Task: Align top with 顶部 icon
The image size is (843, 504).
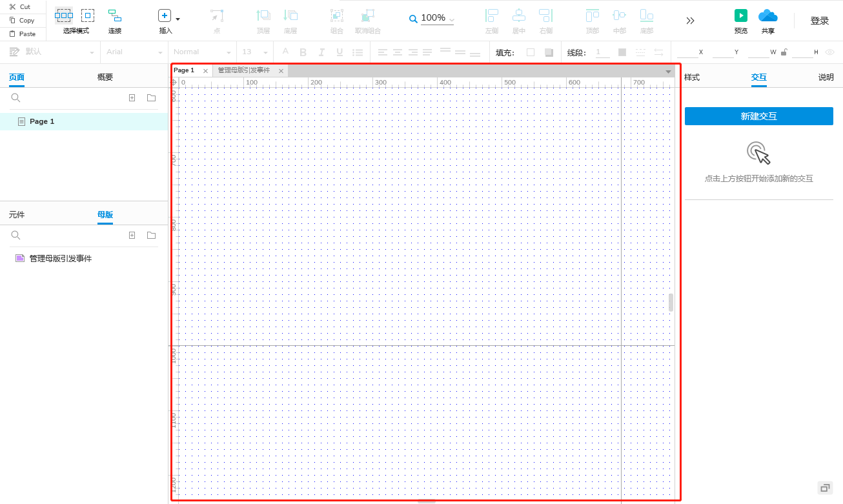Action: coord(593,15)
